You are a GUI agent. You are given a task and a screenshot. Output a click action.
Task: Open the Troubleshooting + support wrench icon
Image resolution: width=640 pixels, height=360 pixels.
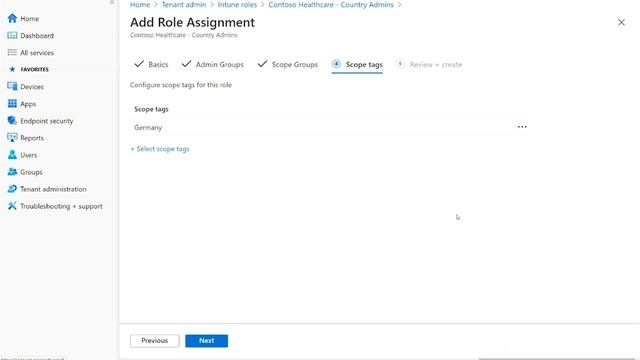tap(12, 206)
